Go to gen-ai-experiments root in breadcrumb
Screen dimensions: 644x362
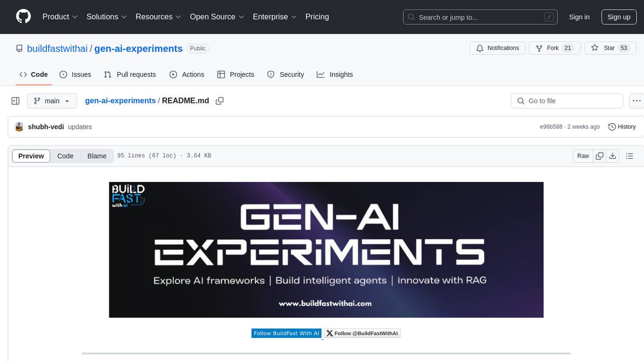pos(120,100)
